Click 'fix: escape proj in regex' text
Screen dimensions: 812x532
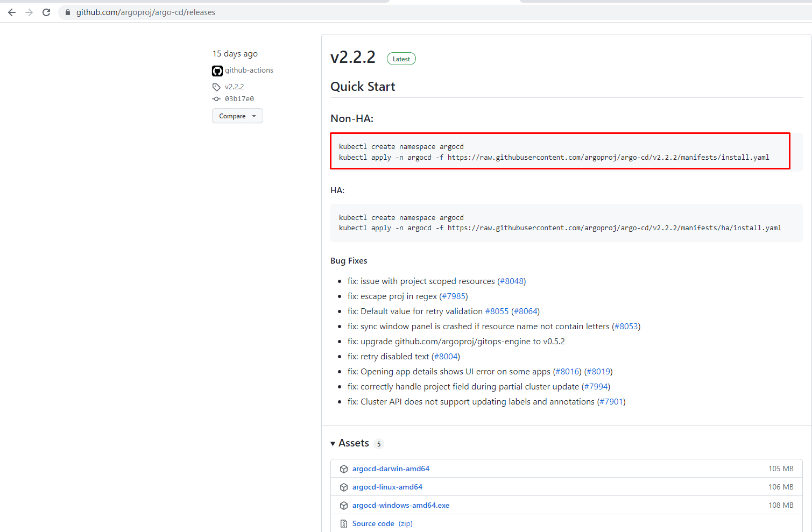tap(392, 296)
